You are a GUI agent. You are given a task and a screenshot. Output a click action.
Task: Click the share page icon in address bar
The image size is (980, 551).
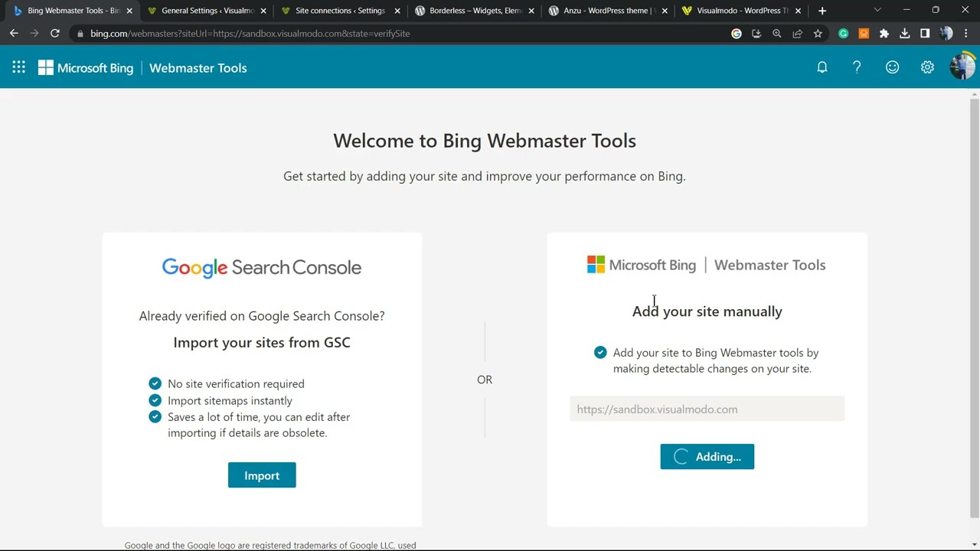click(797, 34)
